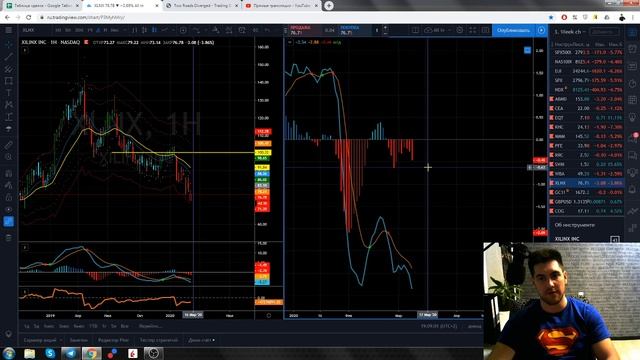Screen dimensions: 640x360
Task: Open OBS Studio from the taskbar
Action: click(x=153, y=353)
